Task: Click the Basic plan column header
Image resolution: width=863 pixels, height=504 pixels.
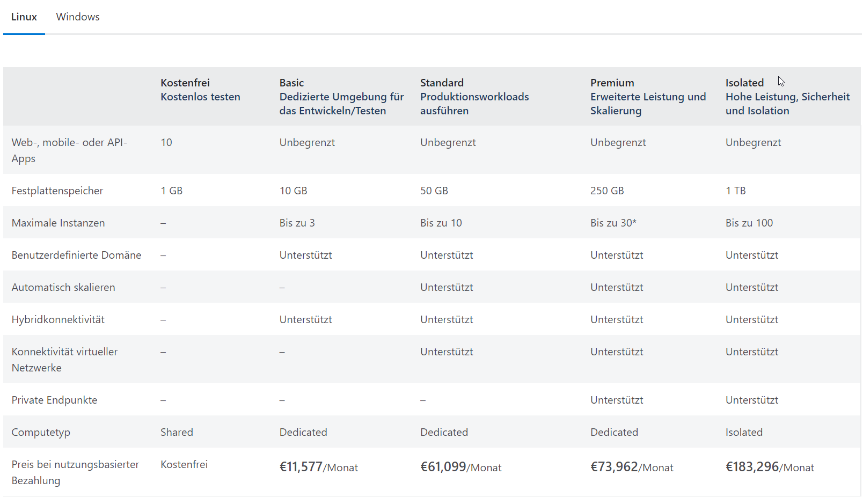Action: point(291,83)
